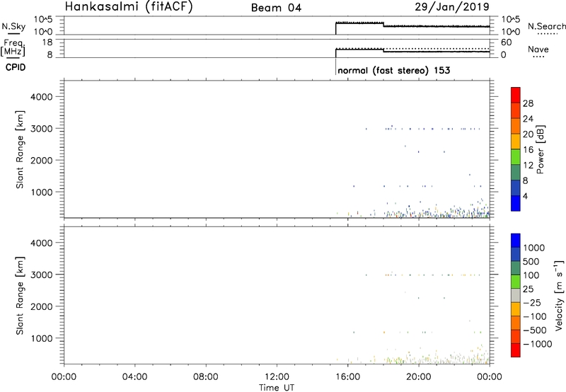Click the 08:00 time tick label
Viewport: 566px width, 392px height.
point(206,377)
